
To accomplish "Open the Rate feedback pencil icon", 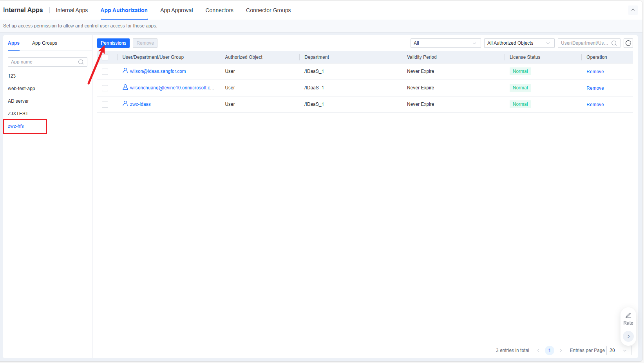I will pyautogui.click(x=628, y=316).
